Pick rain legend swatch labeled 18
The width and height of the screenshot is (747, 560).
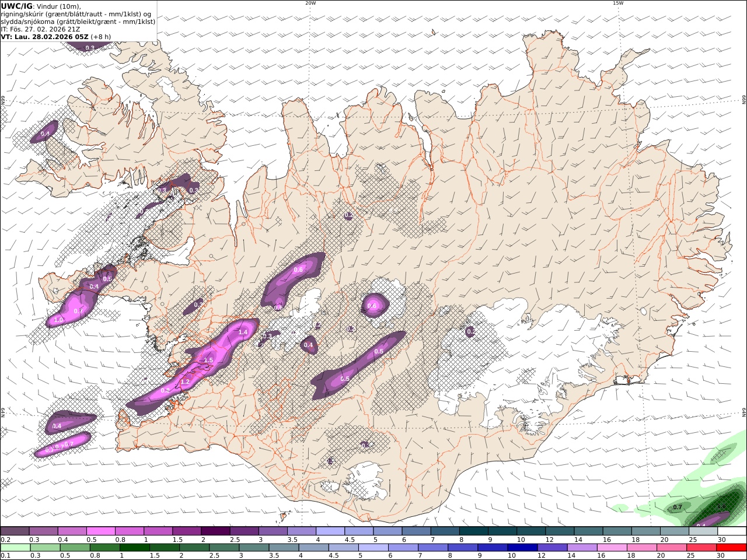coord(643,548)
